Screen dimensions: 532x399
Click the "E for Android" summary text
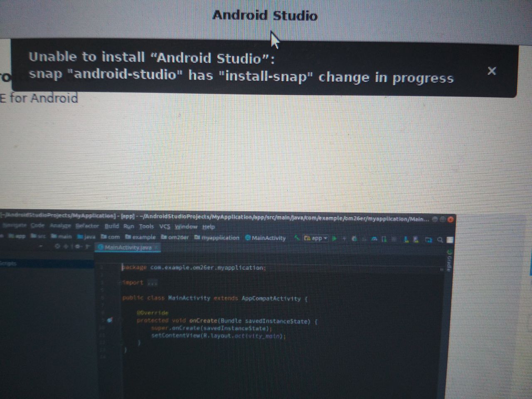39,98
